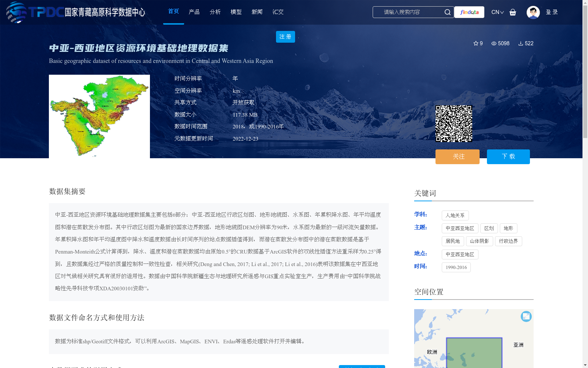Click the user avatar icon
The width and height of the screenshot is (588, 368).
click(x=533, y=12)
